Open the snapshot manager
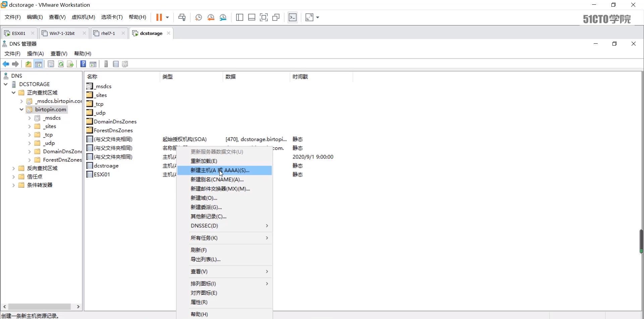 click(x=223, y=17)
